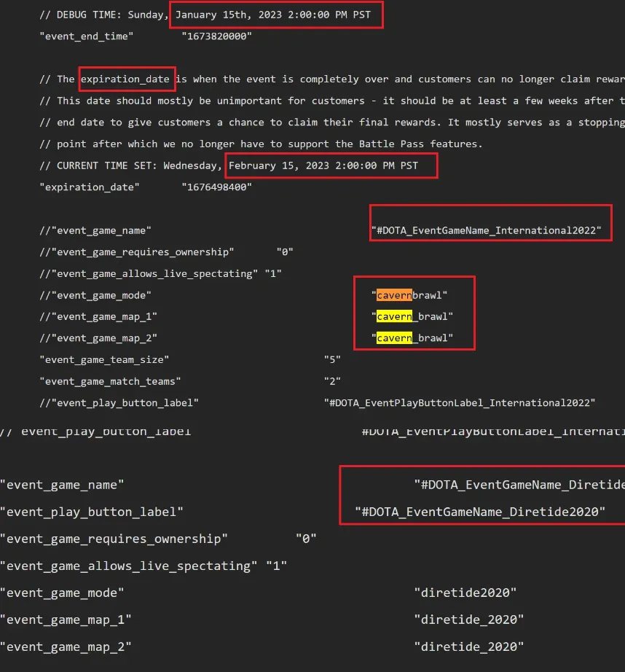625x672 pixels.
Task: Click the orange-highlighted "cavern" in "cavernbrawl"
Action: pyautogui.click(x=394, y=295)
